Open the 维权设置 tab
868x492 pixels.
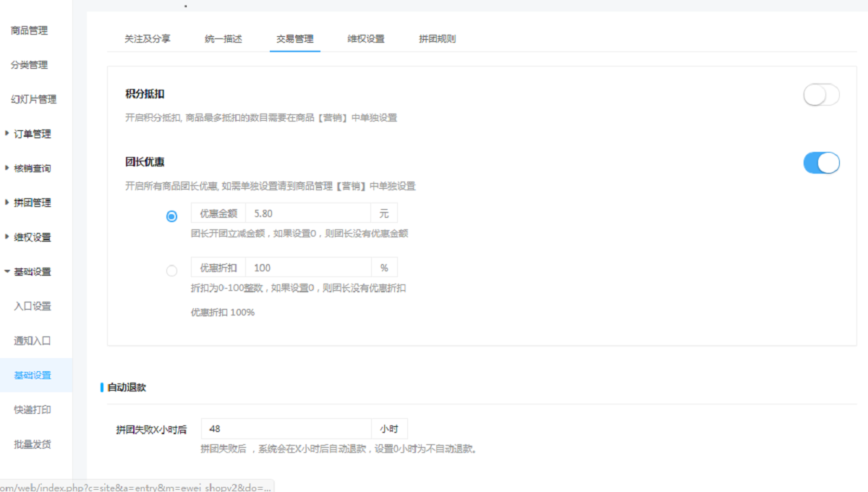366,39
